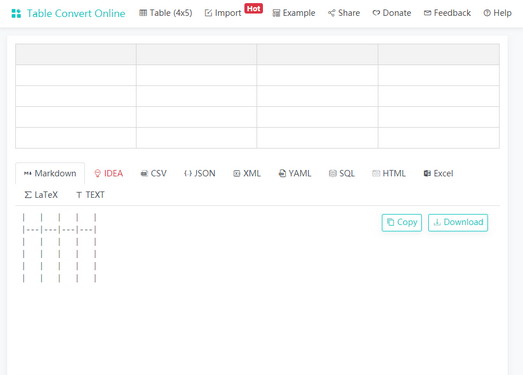Choose the XML output tab
The width and height of the screenshot is (523, 375).
(247, 173)
